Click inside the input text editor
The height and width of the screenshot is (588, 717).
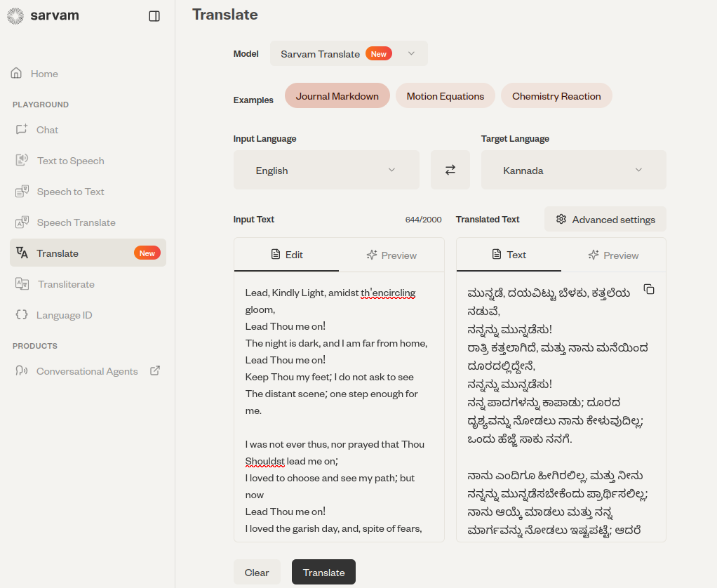point(340,407)
